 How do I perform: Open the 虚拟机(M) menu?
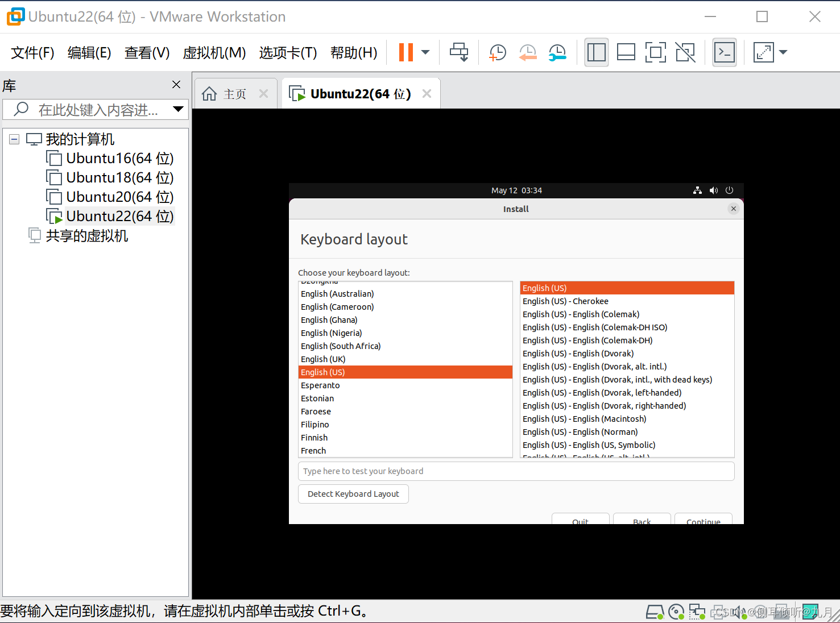point(214,53)
